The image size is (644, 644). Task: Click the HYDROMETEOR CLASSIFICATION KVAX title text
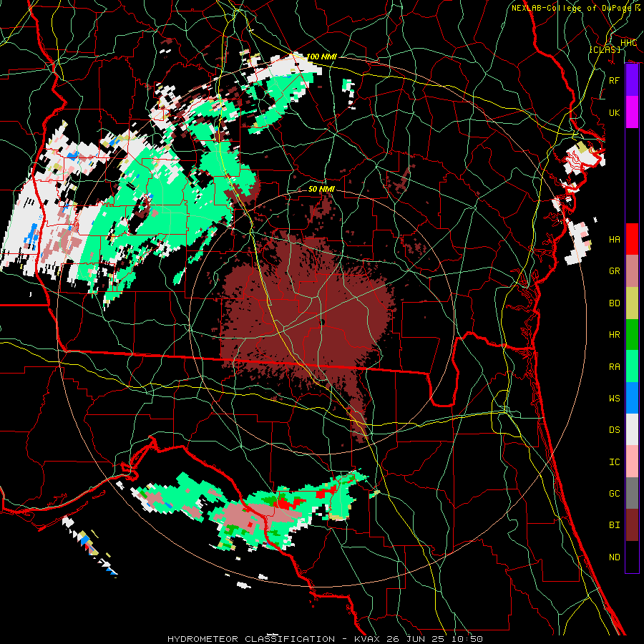click(x=325, y=639)
